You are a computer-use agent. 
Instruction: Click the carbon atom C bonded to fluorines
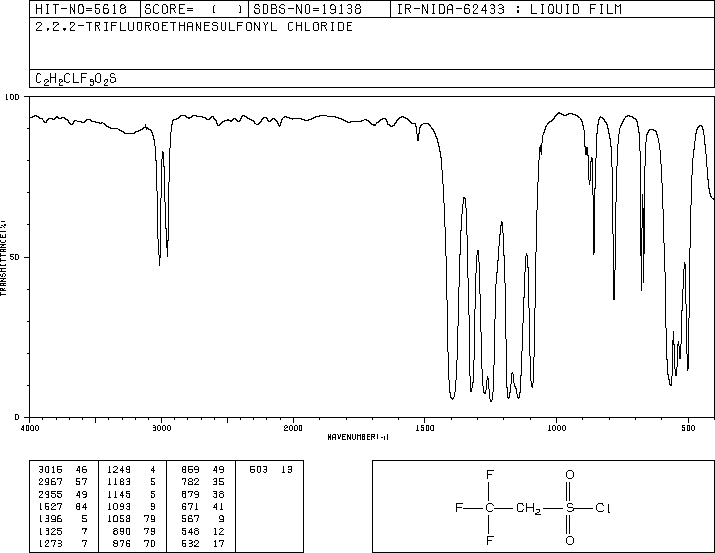(x=489, y=507)
